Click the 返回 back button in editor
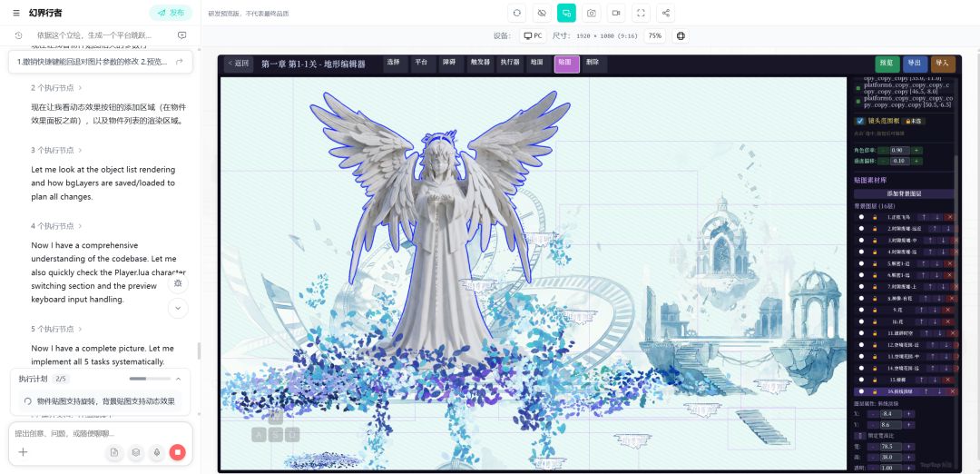The height and width of the screenshot is (474, 980). [238, 64]
